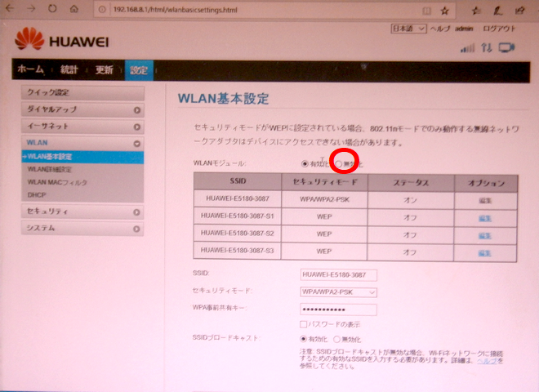Expand the ダイヤルアップ menu section

82,110
